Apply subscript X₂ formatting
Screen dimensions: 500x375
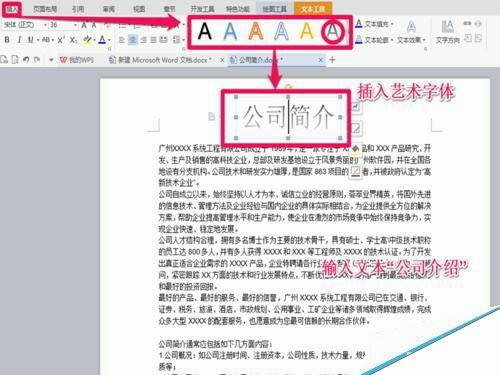point(73,40)
